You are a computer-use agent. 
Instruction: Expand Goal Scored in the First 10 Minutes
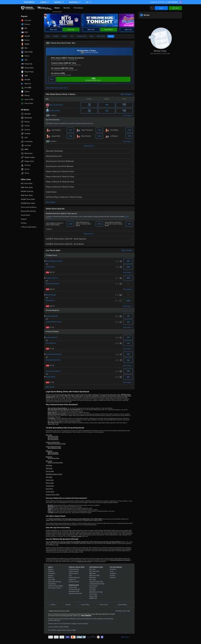(x=89, y=161)
